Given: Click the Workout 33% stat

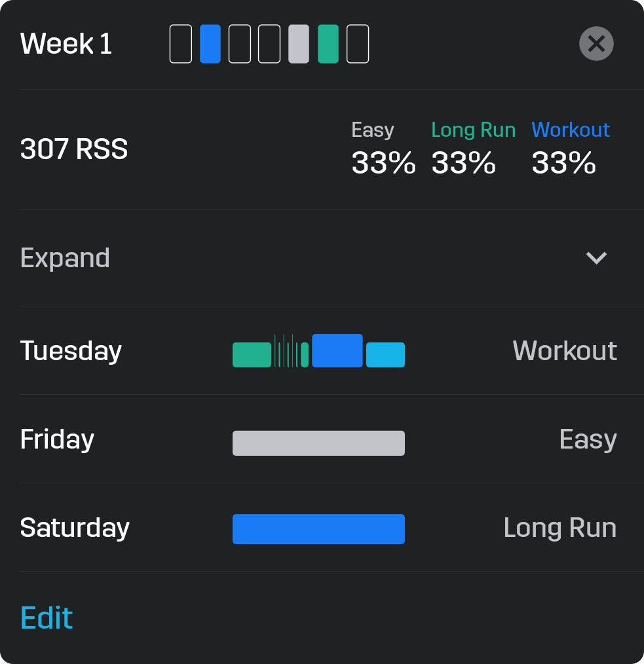Looking at the screenshot, I should [571, 147].
